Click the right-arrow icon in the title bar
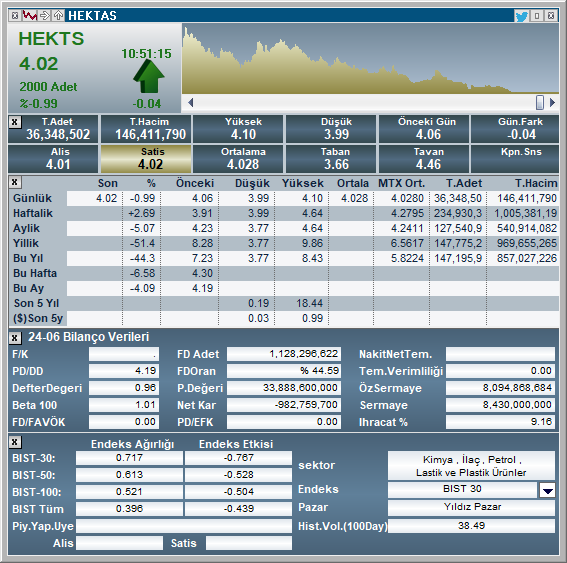Viewport: 567px width, 563px height. click(44, 16)
